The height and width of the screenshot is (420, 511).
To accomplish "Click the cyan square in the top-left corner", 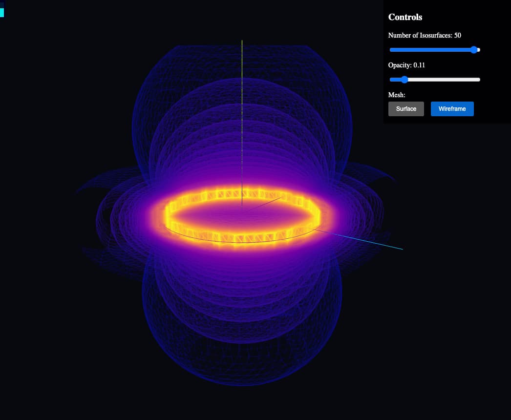I will point(1,12).
